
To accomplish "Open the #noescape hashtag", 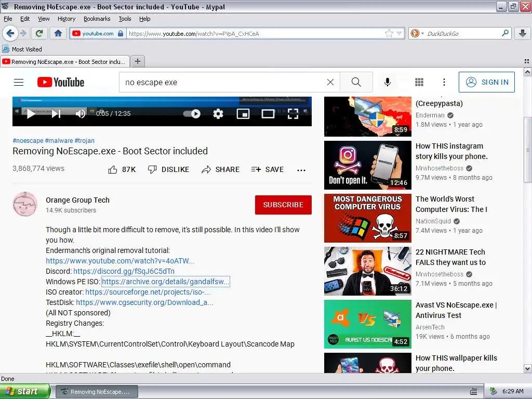I will [x=28, y=140].
